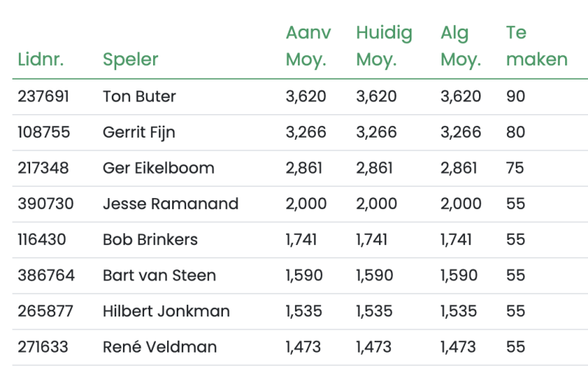Choose the Hilbert Jonkman row
588x368 pixels.
pos(300,311)
